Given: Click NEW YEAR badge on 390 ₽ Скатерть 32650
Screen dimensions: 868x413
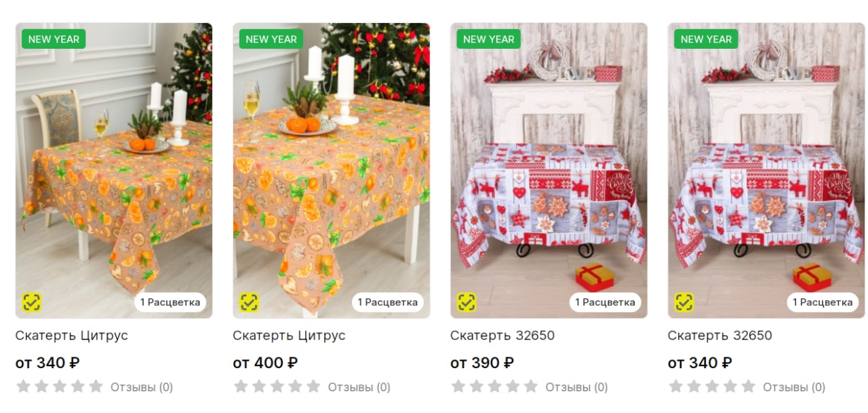Looking at the screenshot, I should (x=488, y=39).
